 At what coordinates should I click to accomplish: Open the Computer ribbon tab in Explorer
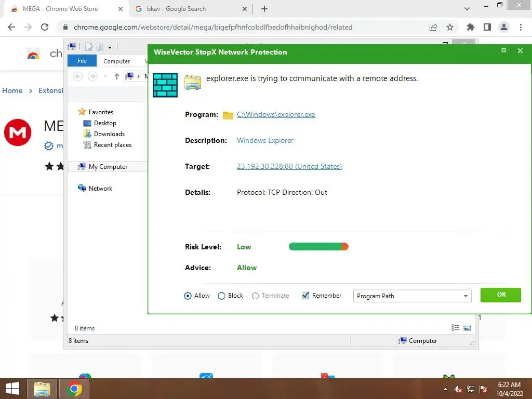pos(116,61)
